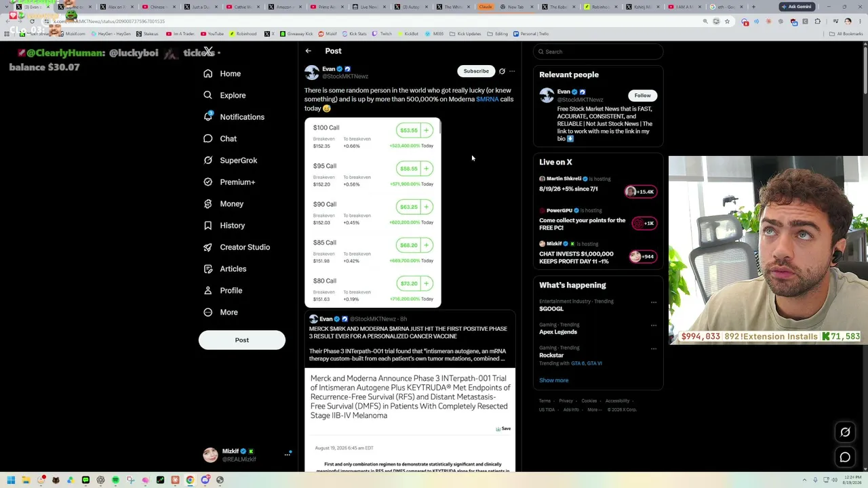The image size is (868, 488).
Task: Click the Grok icon next to Subscribe
Action: tap(502, 71)
